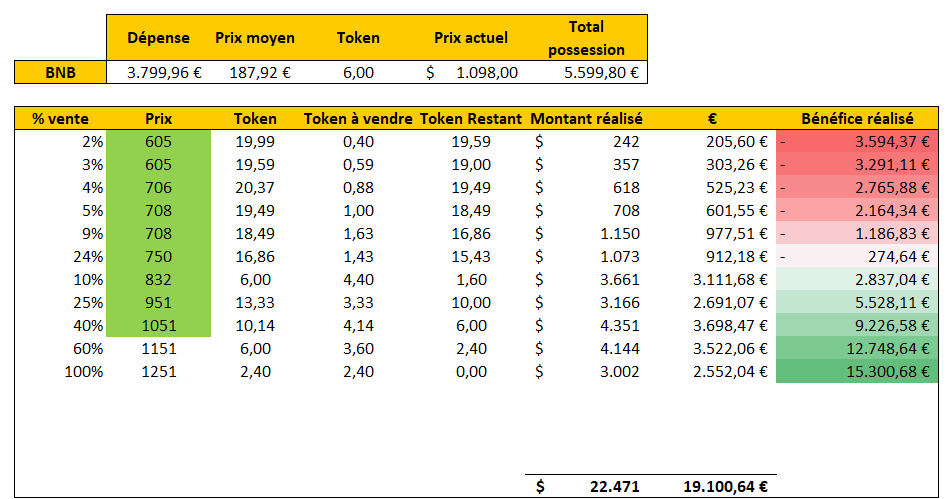This screenshot has height=499, width=951.
Task: Select the Total possession value 5.599,80 €
Action: pyautogui.click(x=592, y=72)
